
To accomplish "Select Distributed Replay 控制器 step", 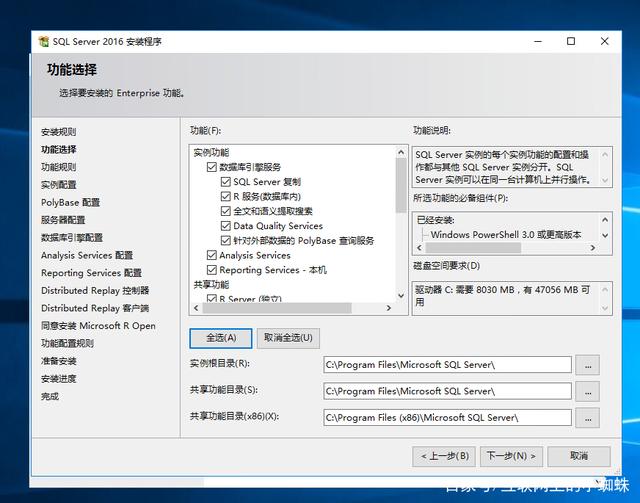I will coord(95,290).
